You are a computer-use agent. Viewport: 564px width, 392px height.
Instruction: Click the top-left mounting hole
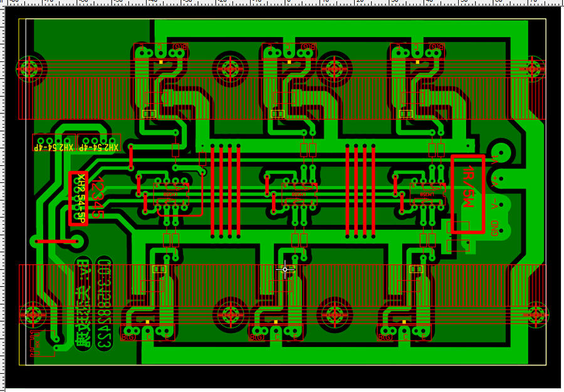pos(29,68)
